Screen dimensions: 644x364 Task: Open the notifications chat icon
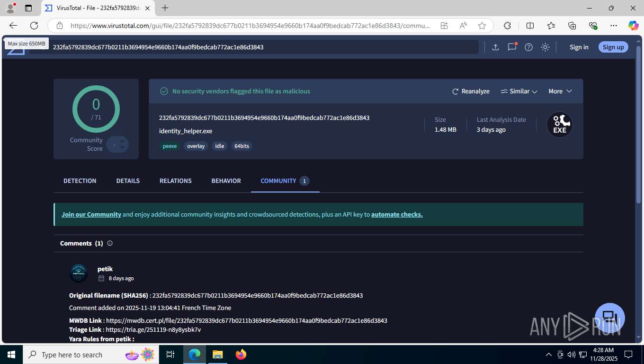(512, 47)
